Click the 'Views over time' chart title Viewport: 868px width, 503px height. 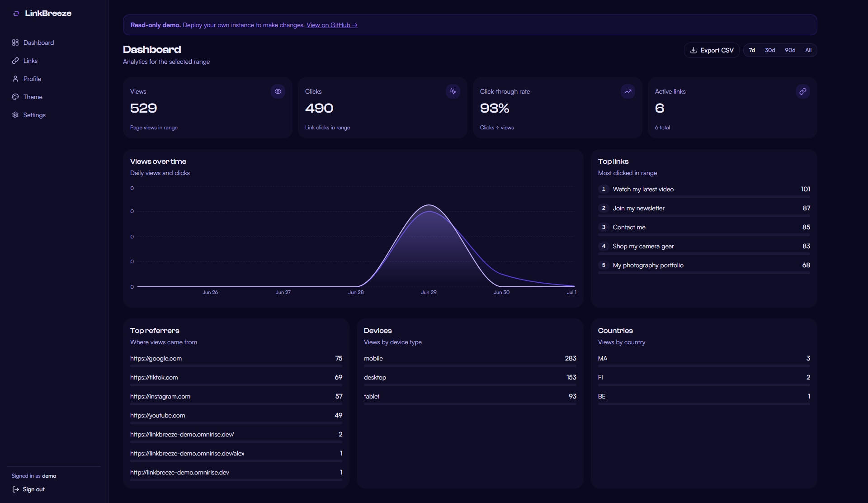158,161
